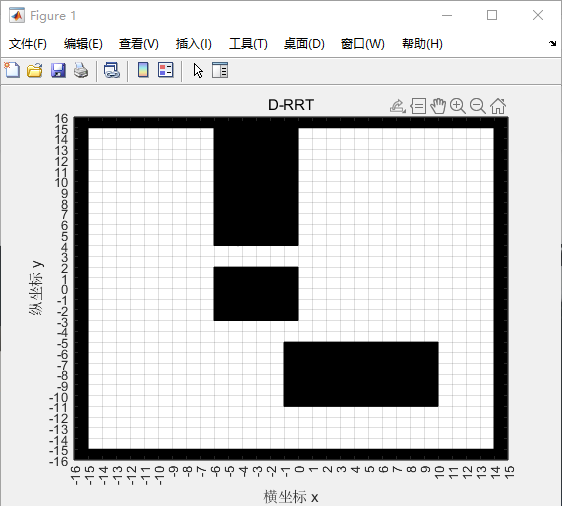Expand the 工具(T) menu

point(248,44)
